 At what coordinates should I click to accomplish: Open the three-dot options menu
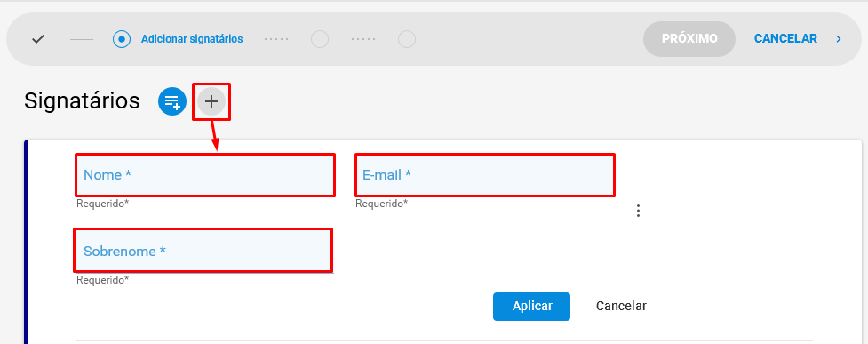pos(638,211)
